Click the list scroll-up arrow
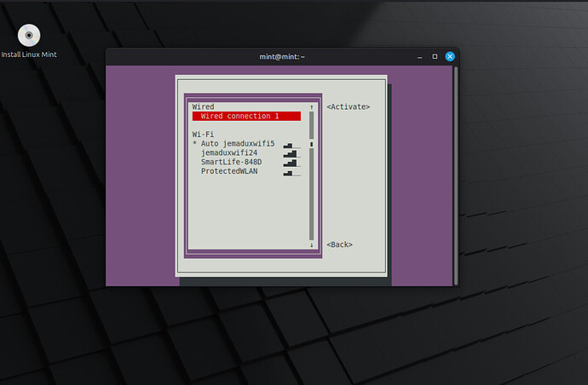The width and height of the screenshot is (588, 385). (311, 107)
